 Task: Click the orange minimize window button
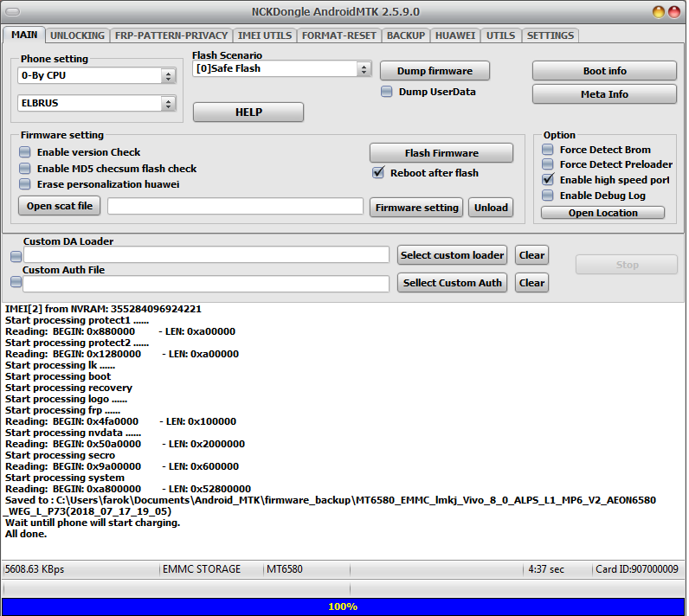point(658,12)
